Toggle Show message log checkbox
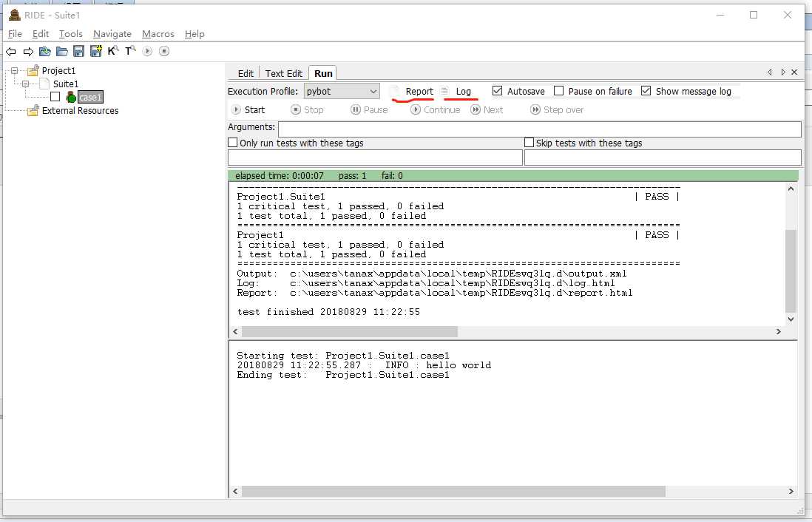 [646, 91]
